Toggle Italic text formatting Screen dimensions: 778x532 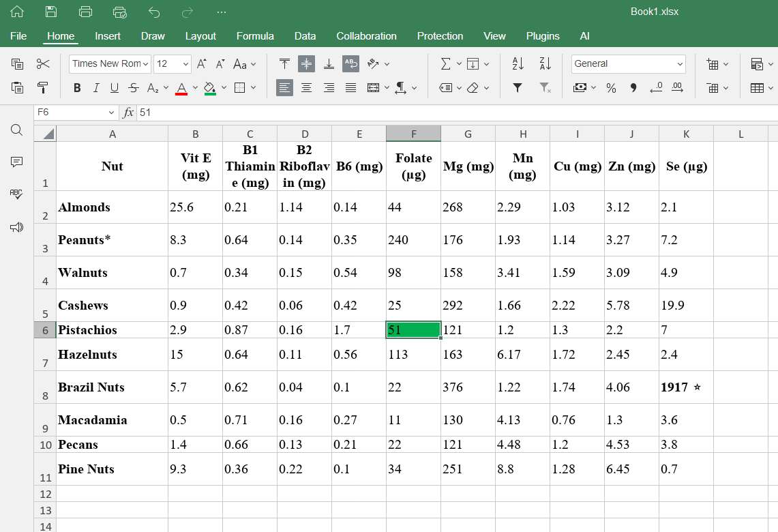(x=96, y=88)
